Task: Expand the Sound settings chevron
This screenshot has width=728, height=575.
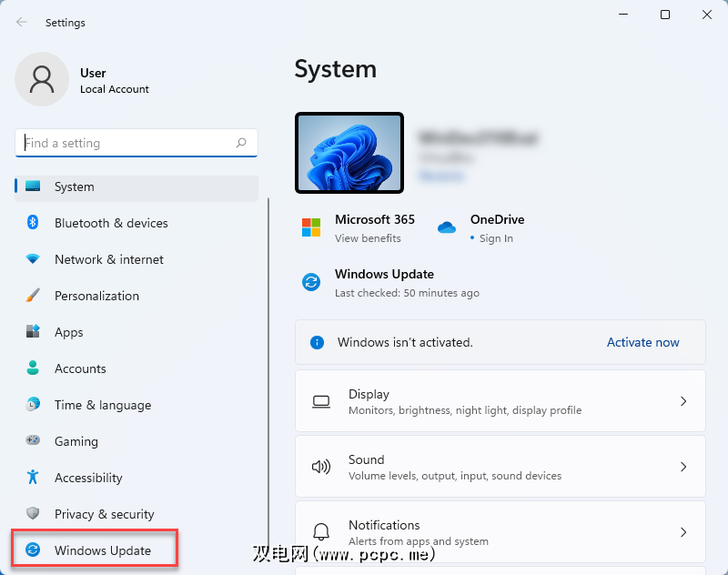Action: pyautogui.click(x=683, y=467)
